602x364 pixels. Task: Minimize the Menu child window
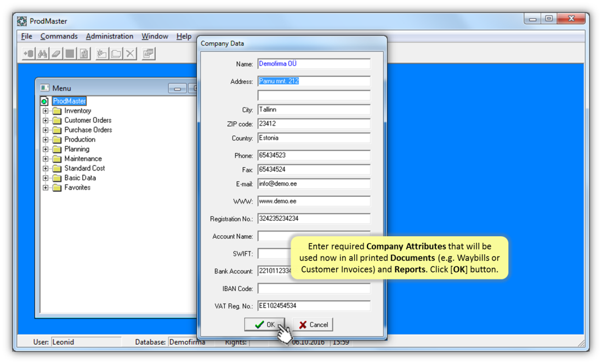tap(178, 89)
